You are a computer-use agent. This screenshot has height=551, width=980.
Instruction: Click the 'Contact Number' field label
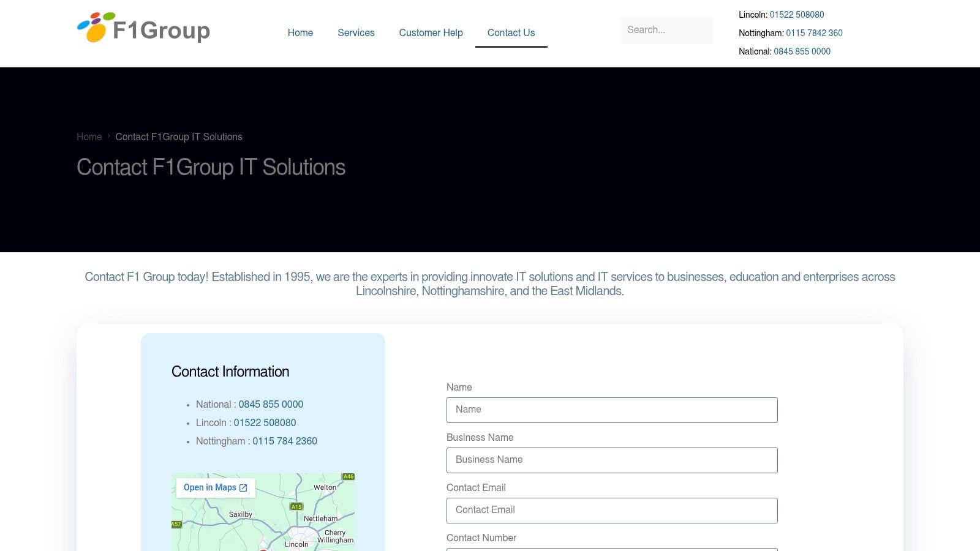point(481,538)
